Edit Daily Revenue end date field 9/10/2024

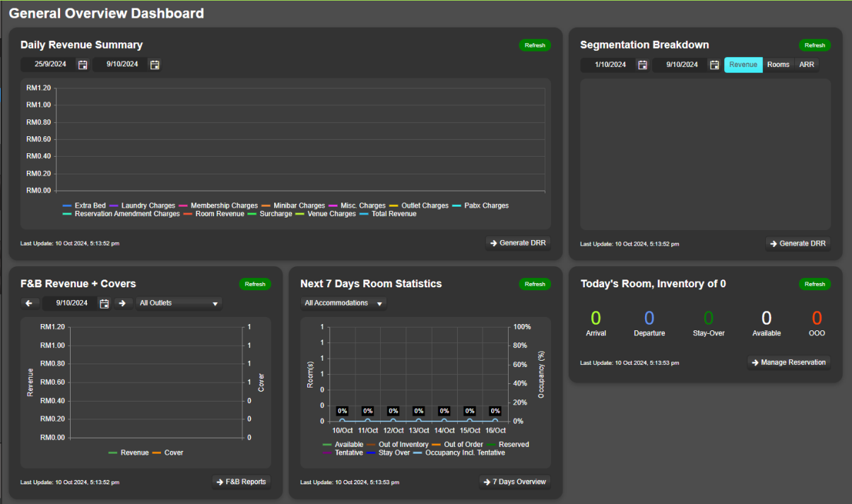tap(121, 65)
